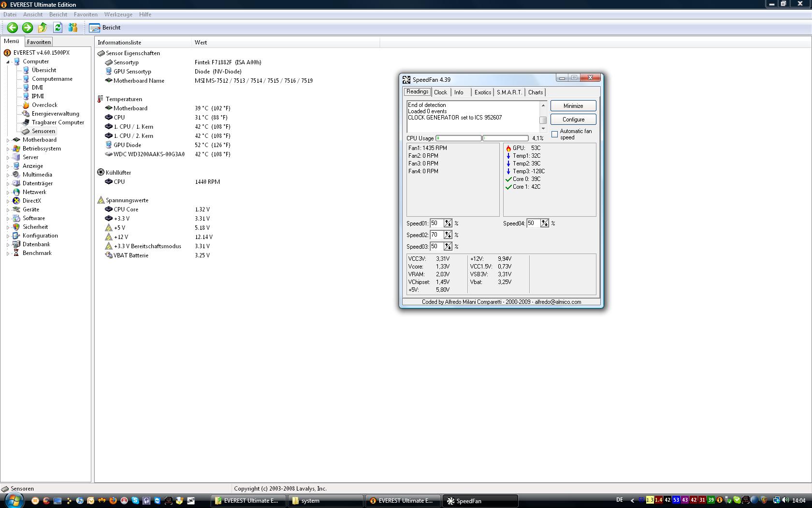Expand the Betriebssystem tree node
This screenshot has width=812, height=508.
tap(8, 149)
